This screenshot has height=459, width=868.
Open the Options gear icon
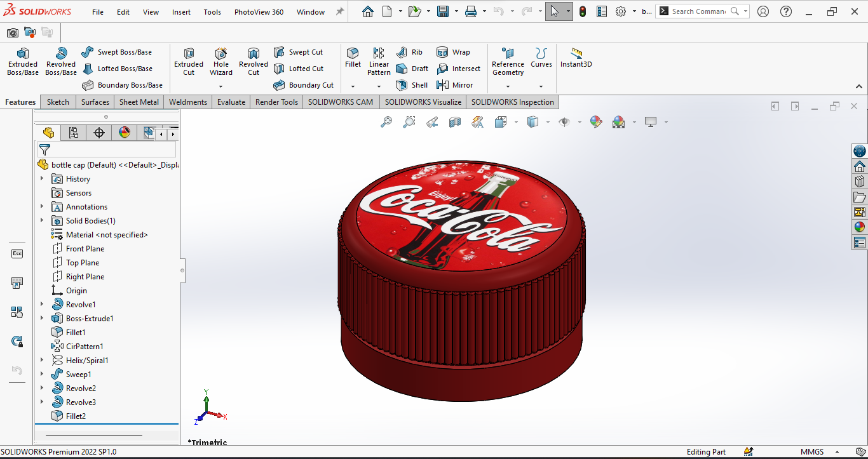point(621,11)
